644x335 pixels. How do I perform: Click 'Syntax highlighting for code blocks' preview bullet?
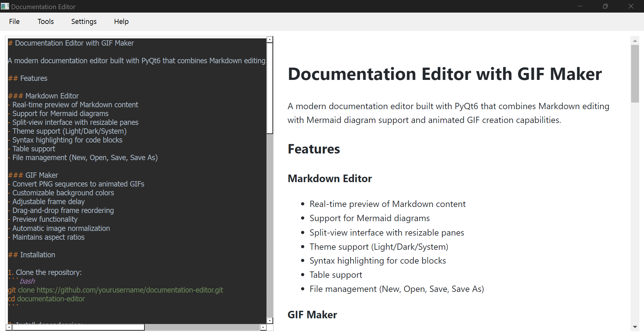(x=378, y=261)
